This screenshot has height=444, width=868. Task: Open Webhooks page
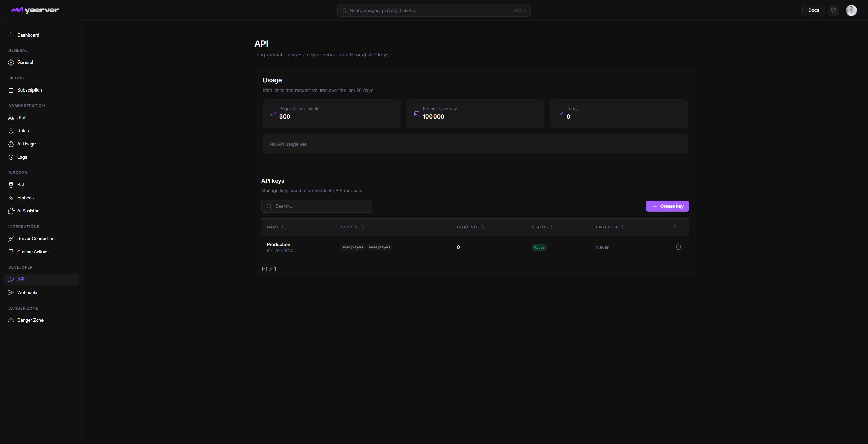pos(41,293)
